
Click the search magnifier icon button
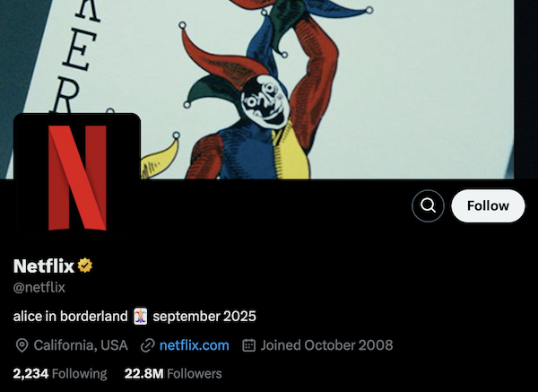pos(428,206)
